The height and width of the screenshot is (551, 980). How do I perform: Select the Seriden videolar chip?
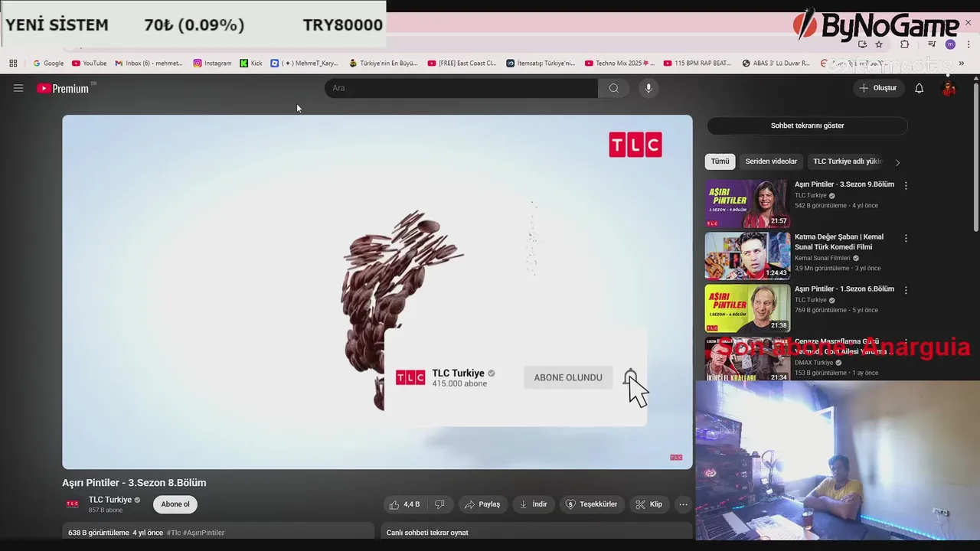771,161
